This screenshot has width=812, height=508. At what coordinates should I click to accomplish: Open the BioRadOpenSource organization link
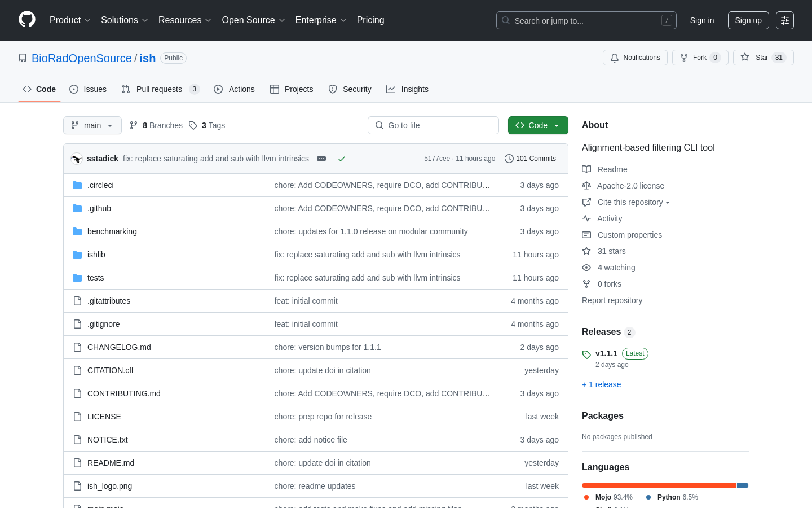[82, 58]
